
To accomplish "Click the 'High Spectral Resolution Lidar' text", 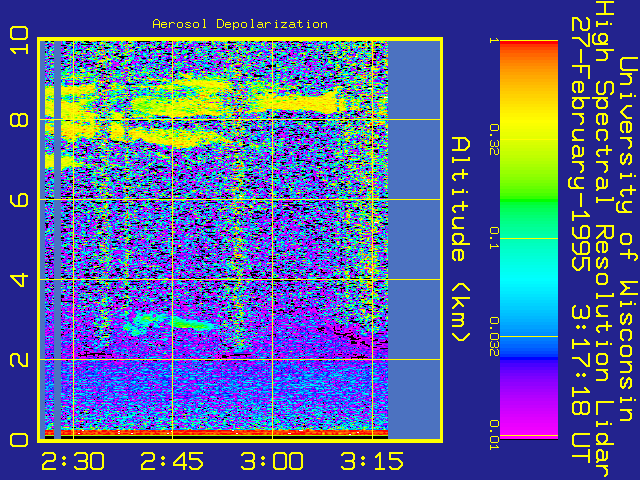I will point(604,239).
